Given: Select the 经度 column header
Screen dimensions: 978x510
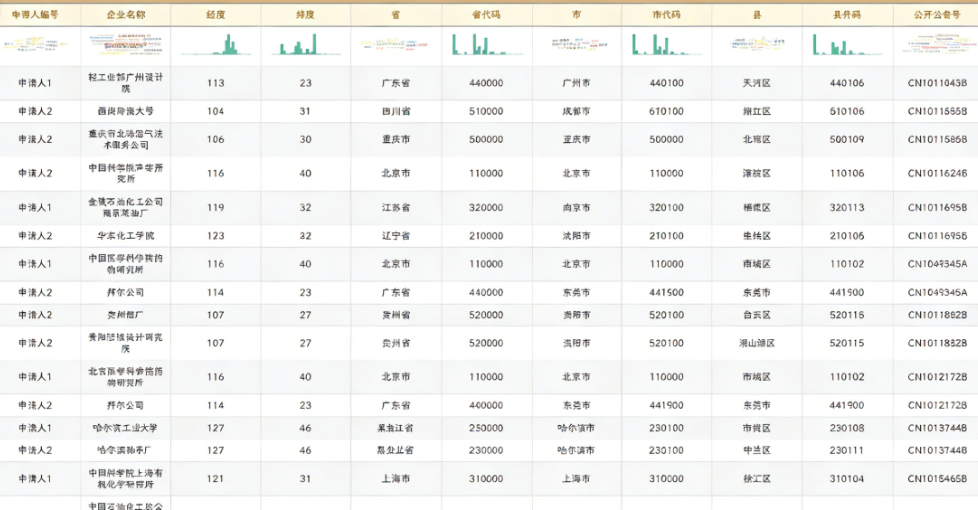Looking at the screenshot, I should pos(215,15).
